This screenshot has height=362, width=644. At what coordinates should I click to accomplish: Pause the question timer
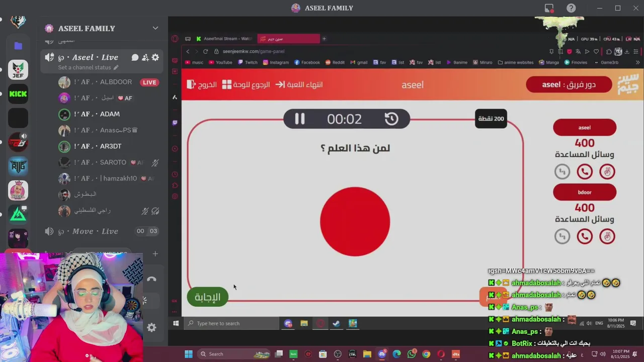point(299,119)
